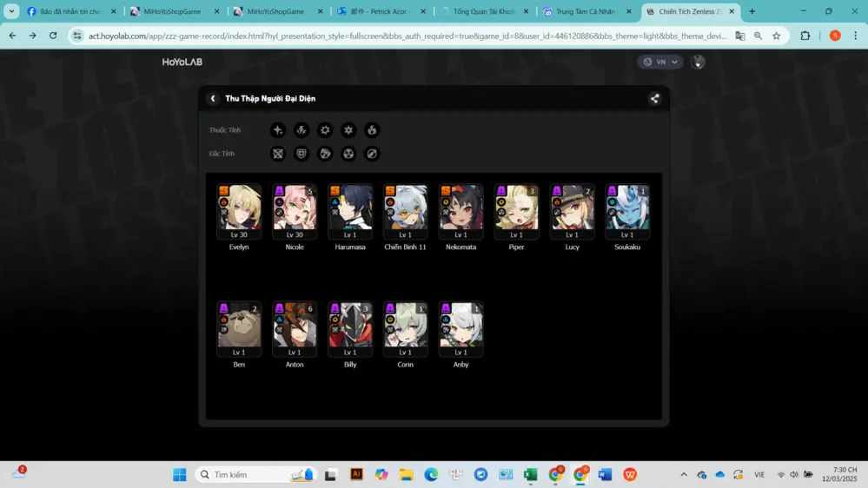The width and height of the screenshot is (868, 488).
Task: Click the address bar URL
Action: [407, 36]
